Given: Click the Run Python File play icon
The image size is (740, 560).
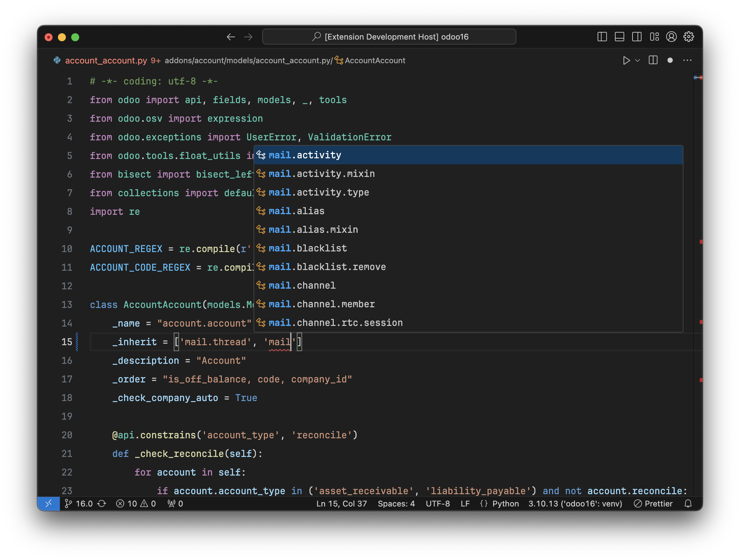Looking at the screenshot, I should point(626,61).
